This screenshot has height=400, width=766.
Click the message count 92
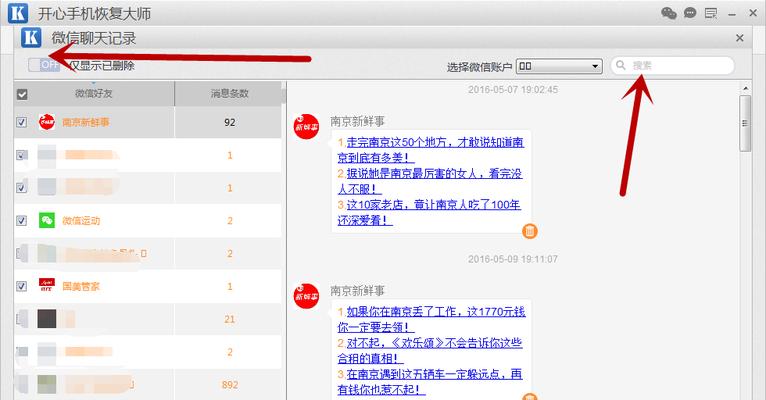(230, 123)
